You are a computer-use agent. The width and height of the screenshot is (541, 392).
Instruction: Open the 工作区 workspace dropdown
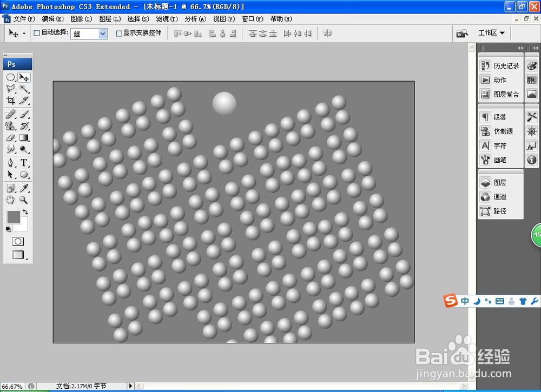(x=491, y=33)
